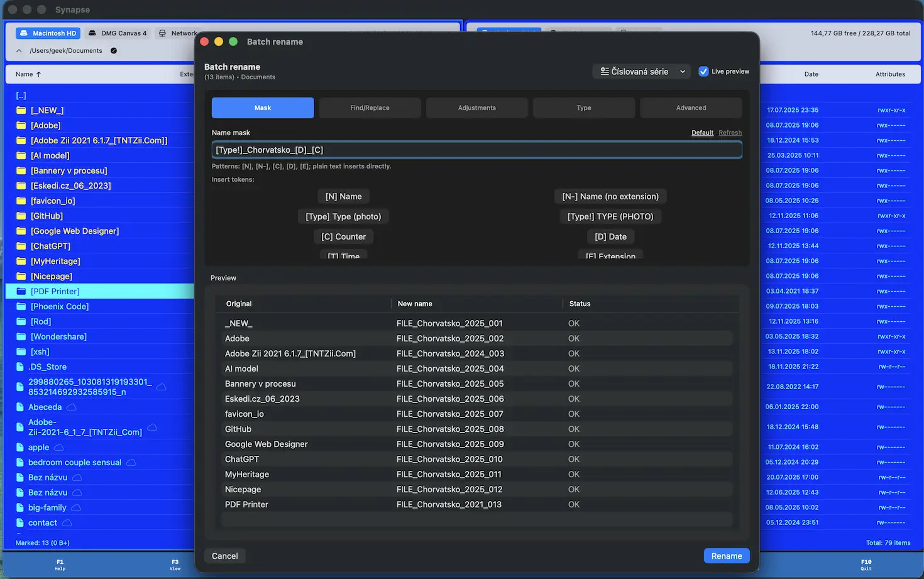Click into the Name mask text field

[476, 150]
